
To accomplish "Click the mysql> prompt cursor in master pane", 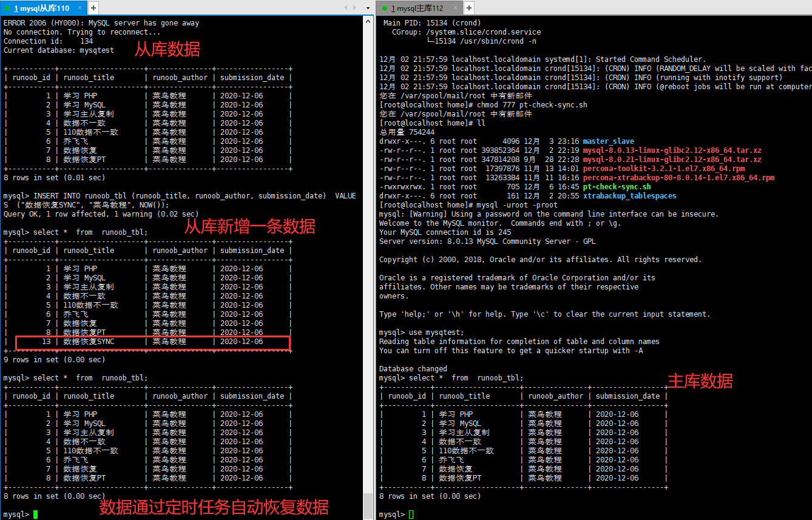I will coord(411,515).
